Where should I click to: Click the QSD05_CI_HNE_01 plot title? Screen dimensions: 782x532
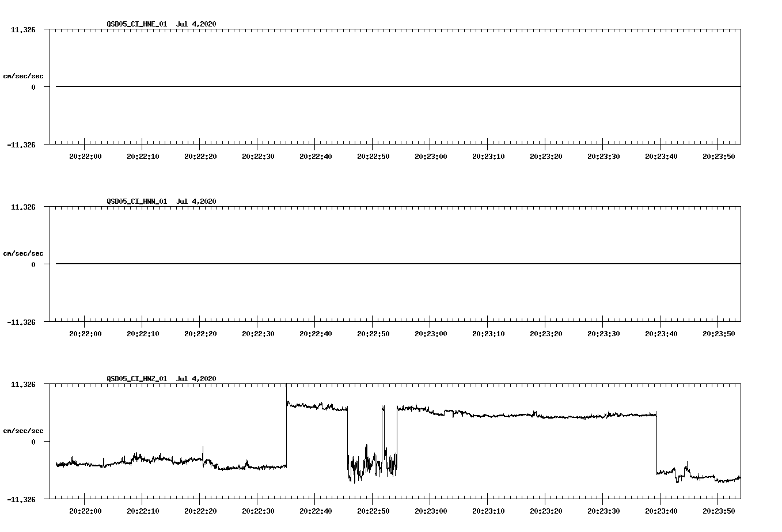[x=161, y=24]
